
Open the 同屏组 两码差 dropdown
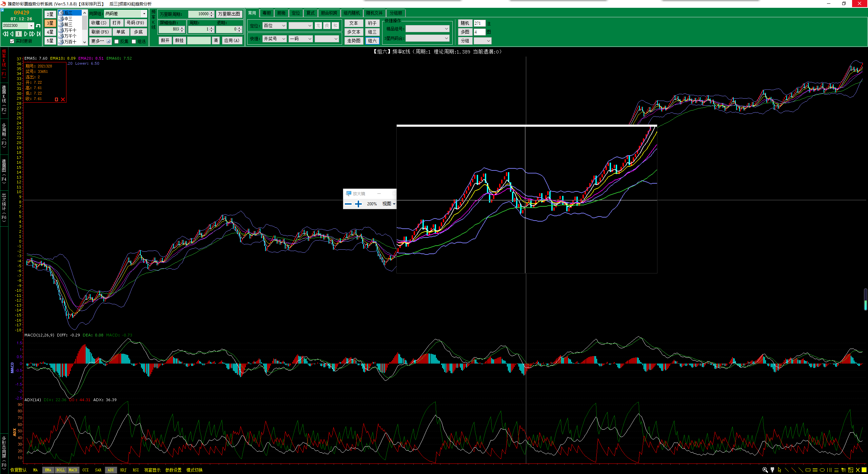coord(144,14)
